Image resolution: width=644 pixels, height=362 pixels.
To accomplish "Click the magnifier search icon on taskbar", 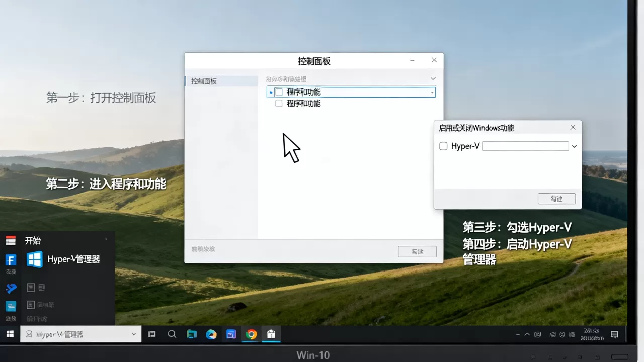I will [172, 334].
